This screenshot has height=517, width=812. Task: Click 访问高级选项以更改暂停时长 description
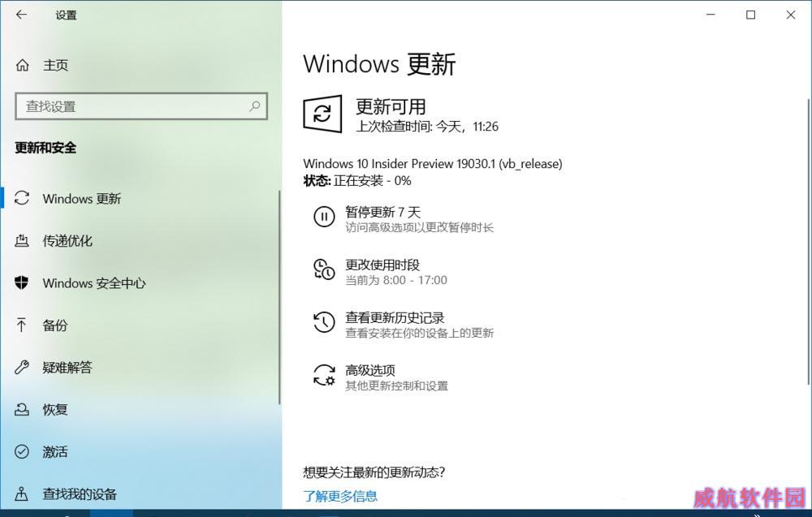(x=420, y=227)
